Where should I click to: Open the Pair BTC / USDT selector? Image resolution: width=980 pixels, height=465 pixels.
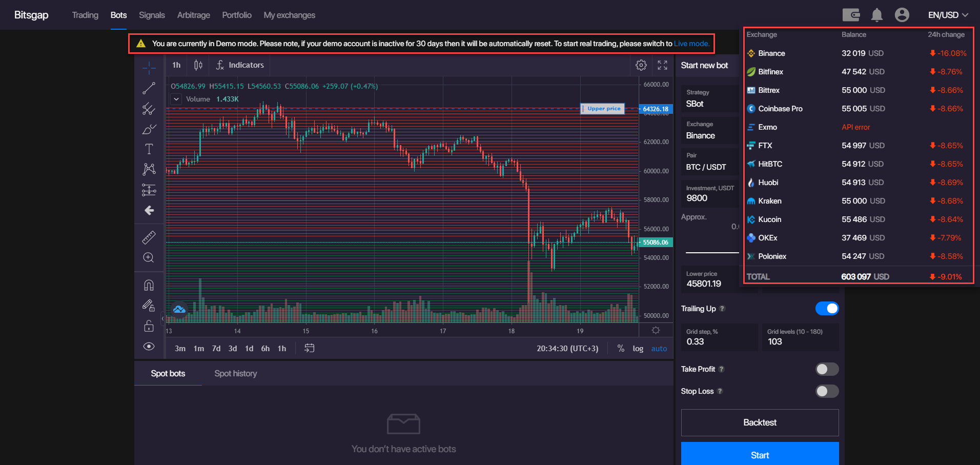[711, 161]
